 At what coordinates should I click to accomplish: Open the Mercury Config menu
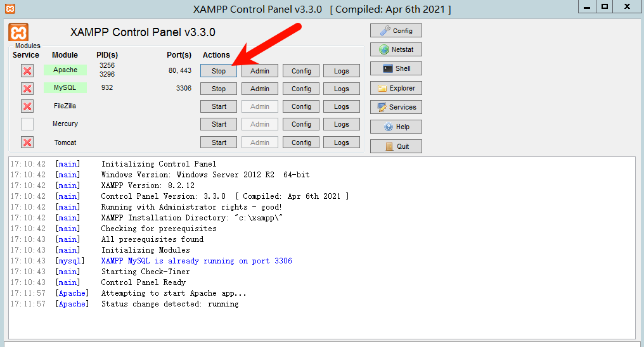[x=301, y=124]
